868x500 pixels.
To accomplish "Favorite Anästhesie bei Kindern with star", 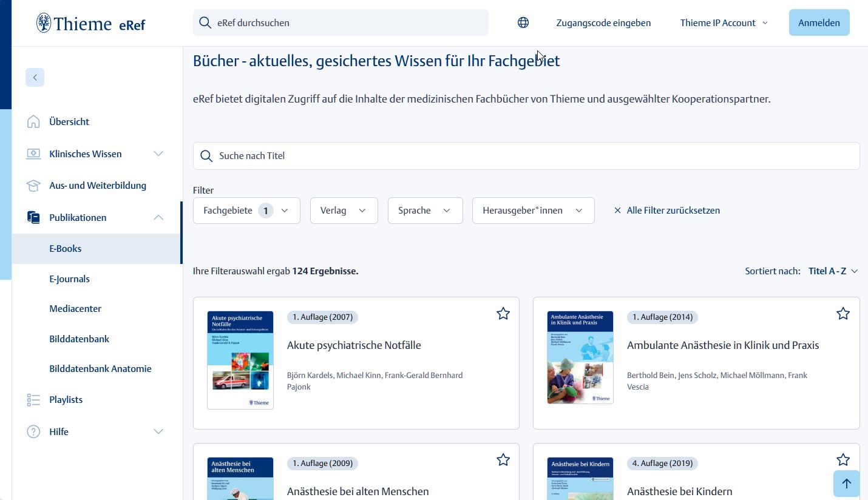I will (843, 460).
